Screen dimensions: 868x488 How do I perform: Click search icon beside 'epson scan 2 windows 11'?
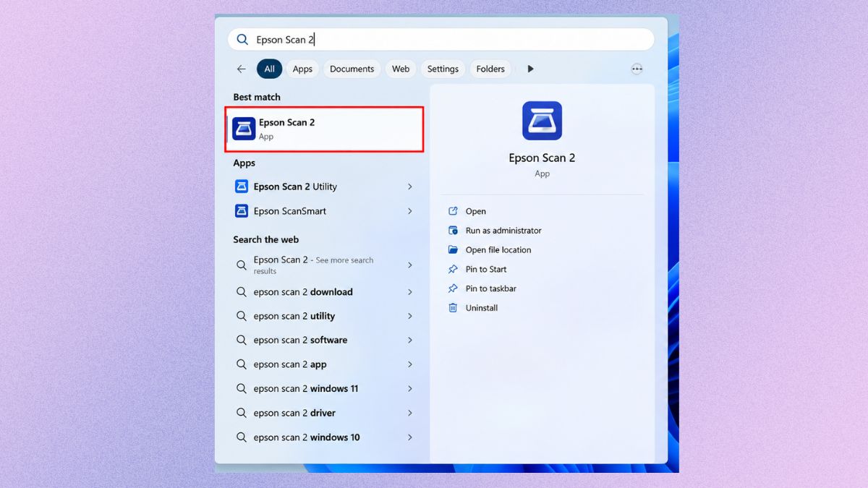click(242, 388)
